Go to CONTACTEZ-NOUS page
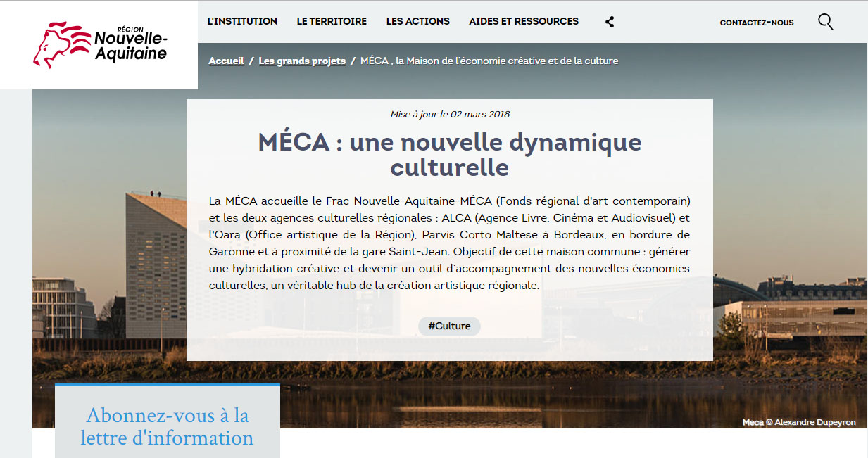Screen dimensions: 868x458 click(x=757, y=23)
